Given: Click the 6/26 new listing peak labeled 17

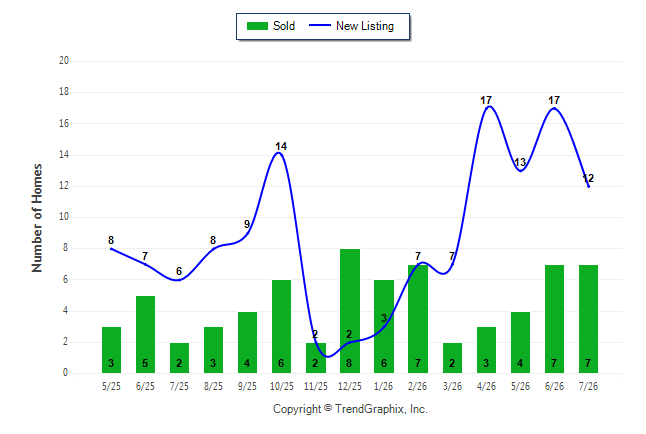Looking at the screenshot, I should click(554, 108).
